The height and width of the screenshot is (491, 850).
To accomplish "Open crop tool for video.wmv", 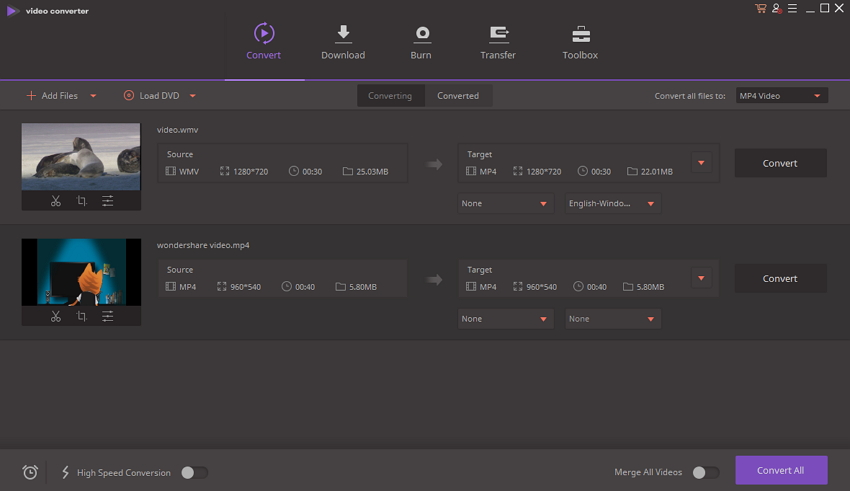I will click(81, 201).
